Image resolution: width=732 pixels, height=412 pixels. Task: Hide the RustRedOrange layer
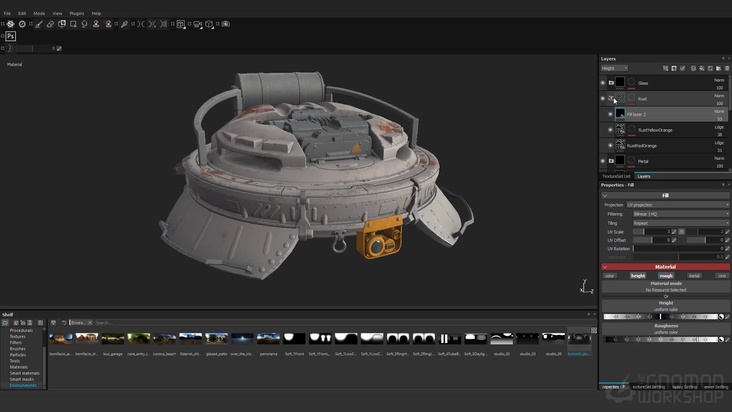pyautogui.click(x=610, y=145)
